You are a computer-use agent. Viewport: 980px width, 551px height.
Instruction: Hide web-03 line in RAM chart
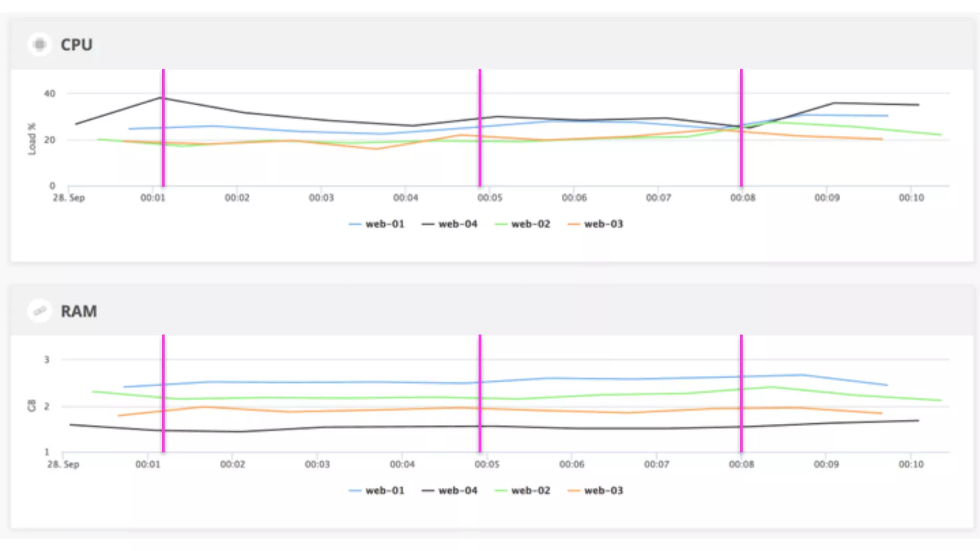tap(603, 490)
